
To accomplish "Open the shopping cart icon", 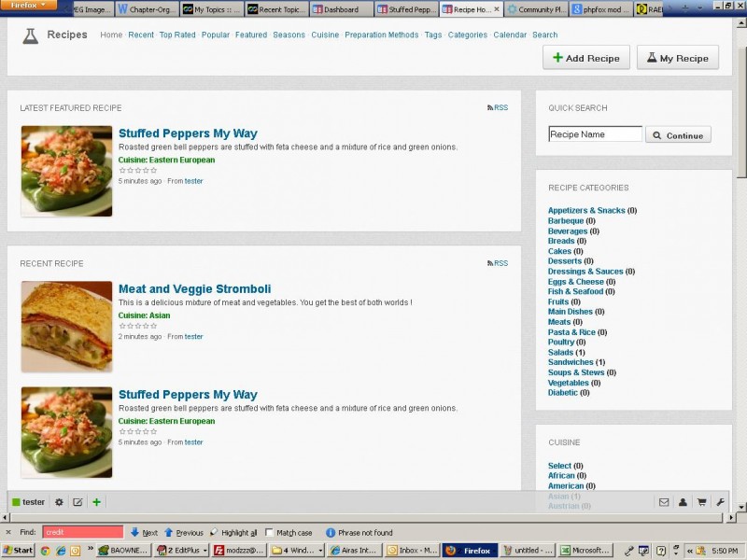I will tap(702, 502).
